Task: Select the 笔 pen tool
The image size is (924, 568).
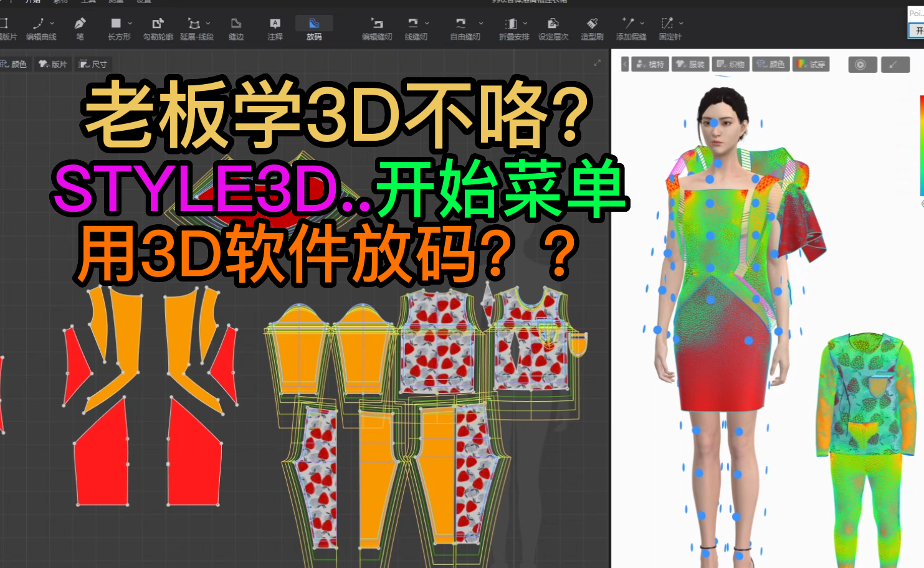Action: [80, 29]
